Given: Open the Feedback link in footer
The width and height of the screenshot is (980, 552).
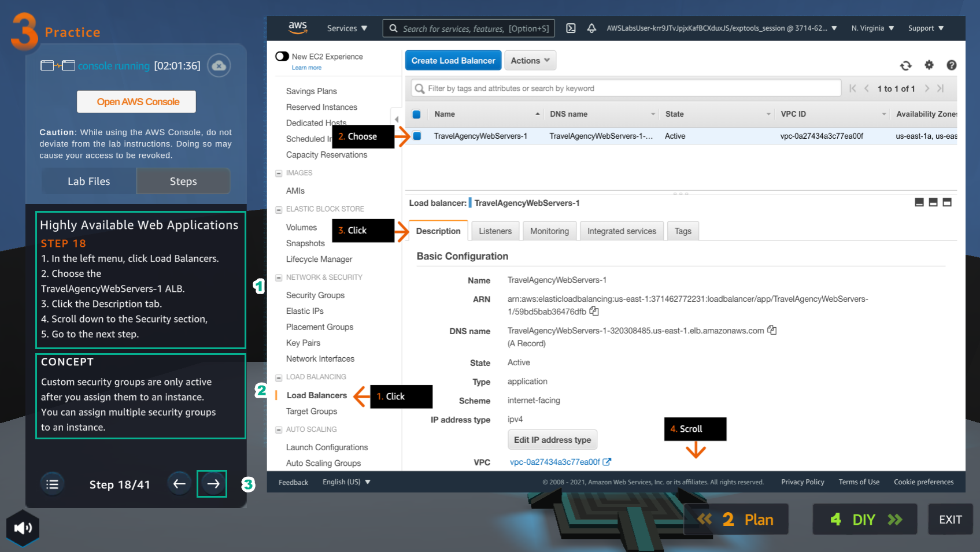Looking at the screenshot, I should coord(293,482).
